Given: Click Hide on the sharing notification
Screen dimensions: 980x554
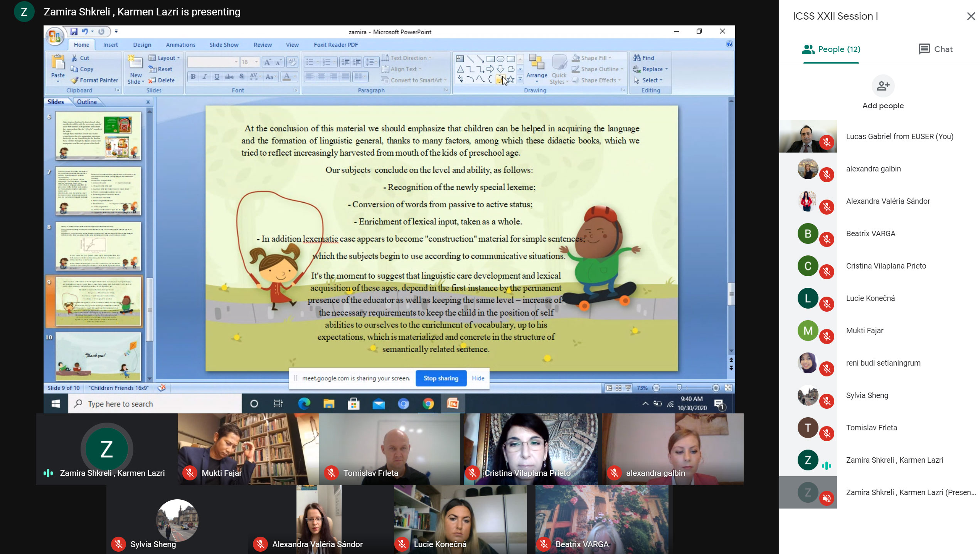Looking at the screenshot, I should point(478,378).
